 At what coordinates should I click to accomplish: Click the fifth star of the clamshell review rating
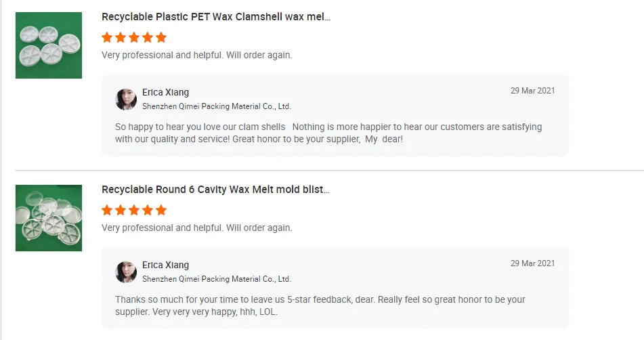coord(160,37)
